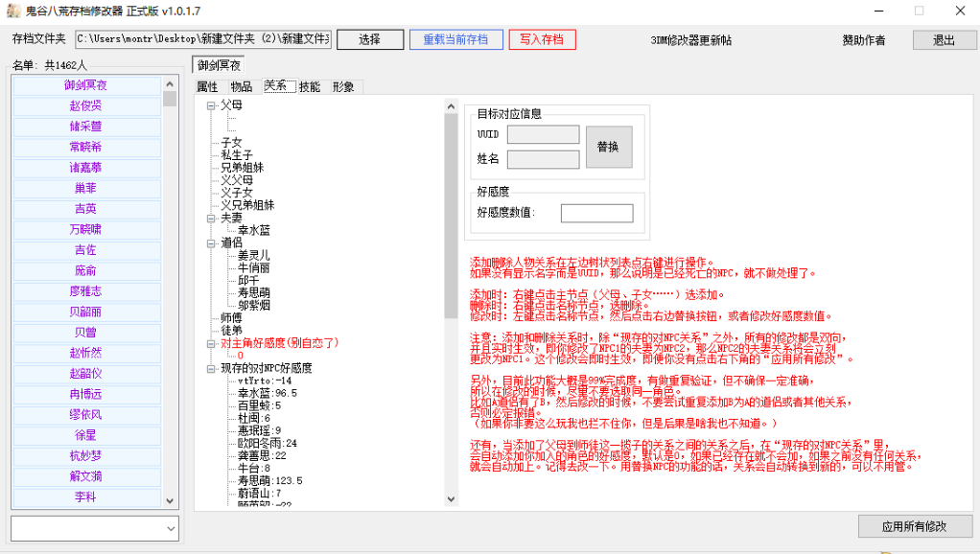
Task: Open the 形象 tab
Action: coord(343,86)
